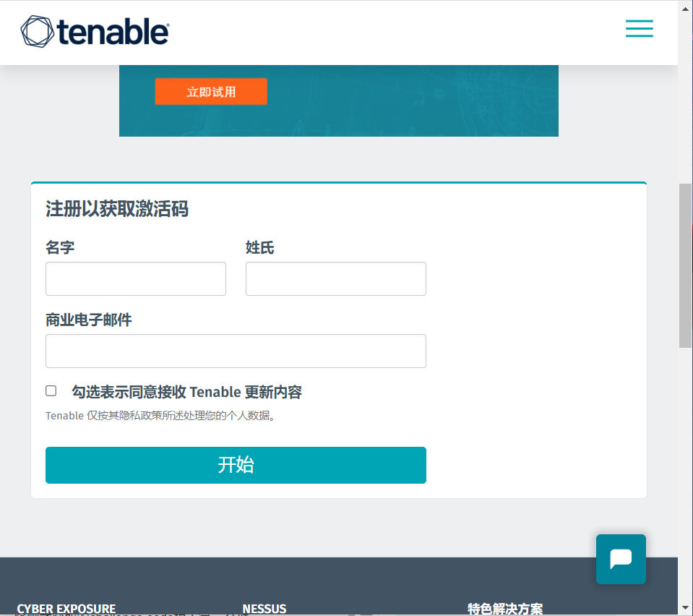Click the speech bubble icon in chat button

coord(620,558)
